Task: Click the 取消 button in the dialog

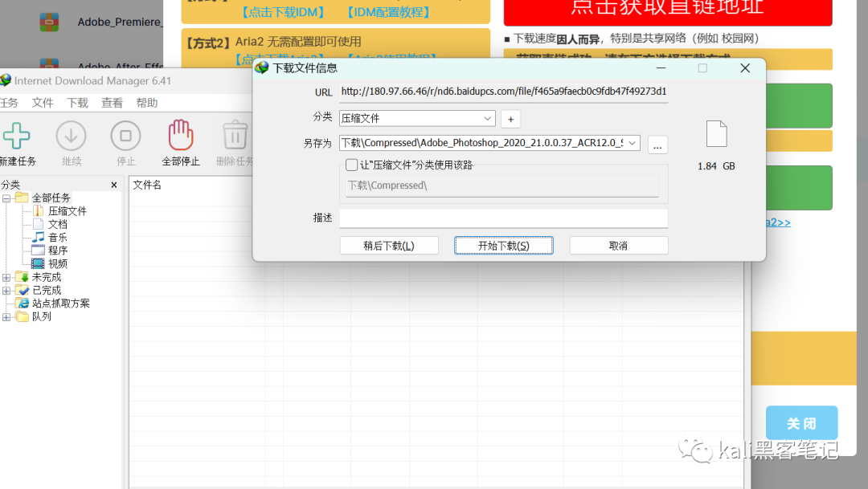Action: [x=619, y=246]
